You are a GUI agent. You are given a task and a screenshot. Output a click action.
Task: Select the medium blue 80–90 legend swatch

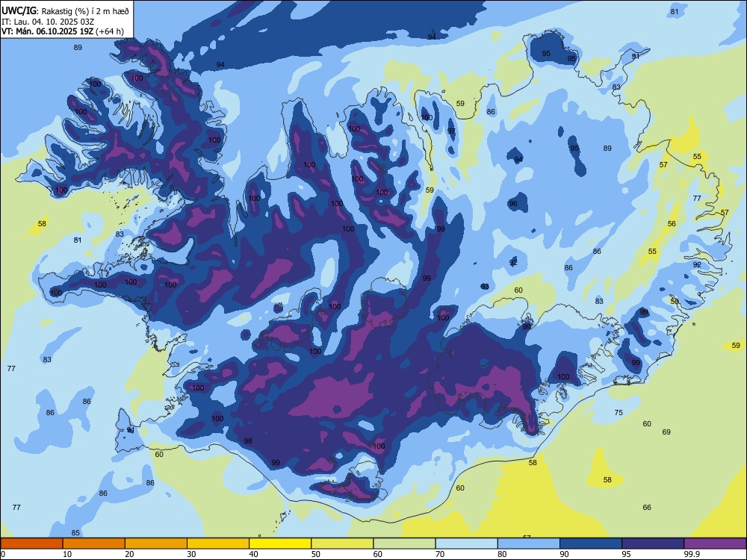529,544
